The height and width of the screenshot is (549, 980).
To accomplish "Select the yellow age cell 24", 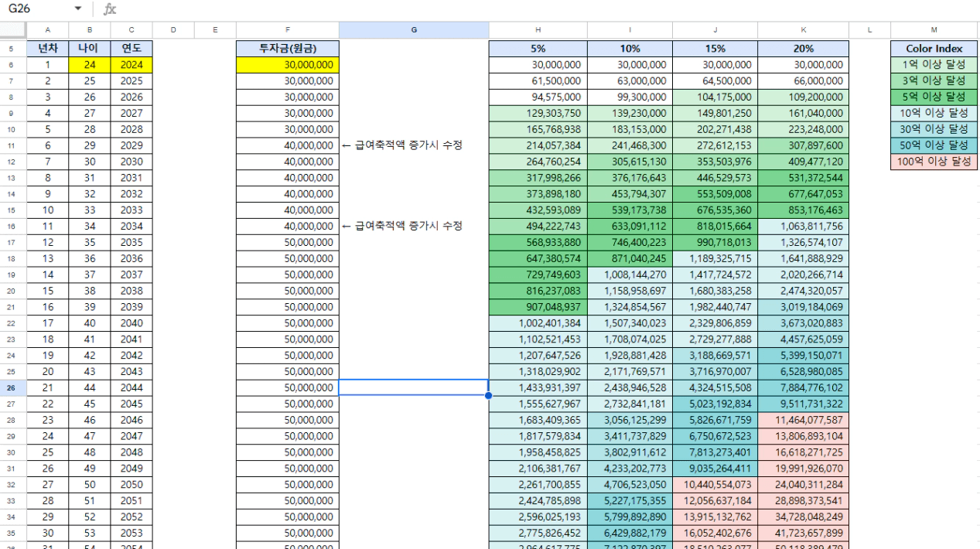I will pos(90,65).
